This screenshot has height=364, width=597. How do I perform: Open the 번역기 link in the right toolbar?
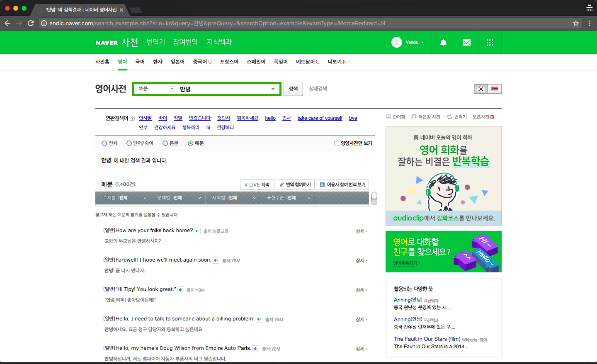point(457,117)
